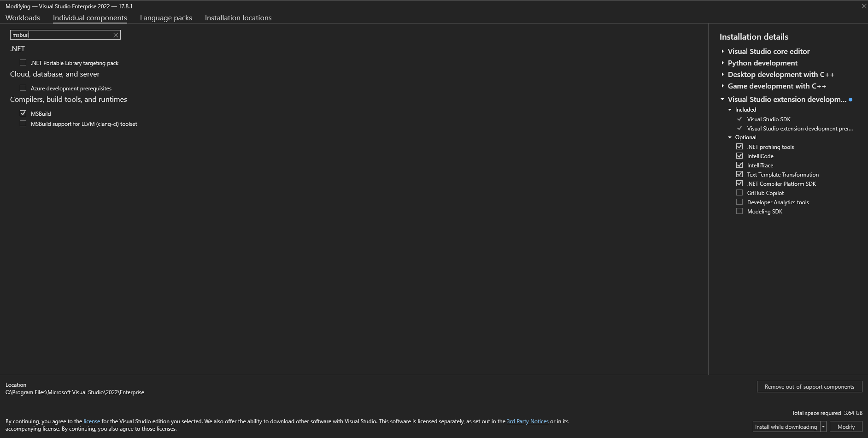
Task: Uncheck .NET Compiler Platform SDK
Action: pos(739,183)
